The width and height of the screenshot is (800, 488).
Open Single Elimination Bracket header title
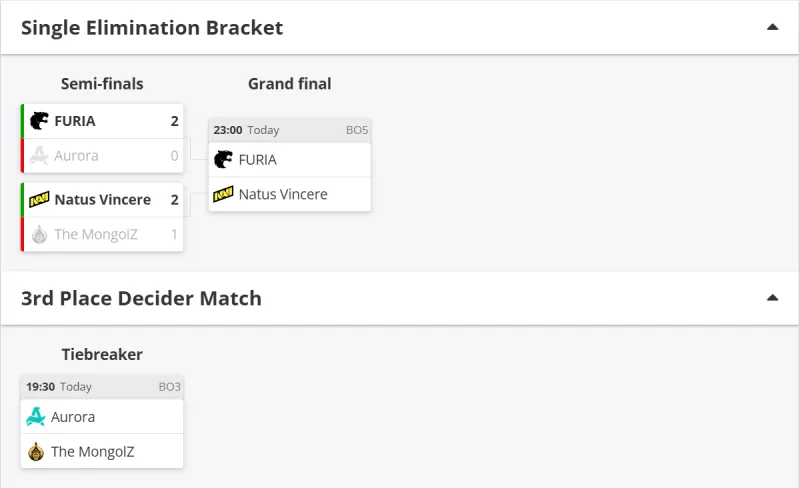152,28
